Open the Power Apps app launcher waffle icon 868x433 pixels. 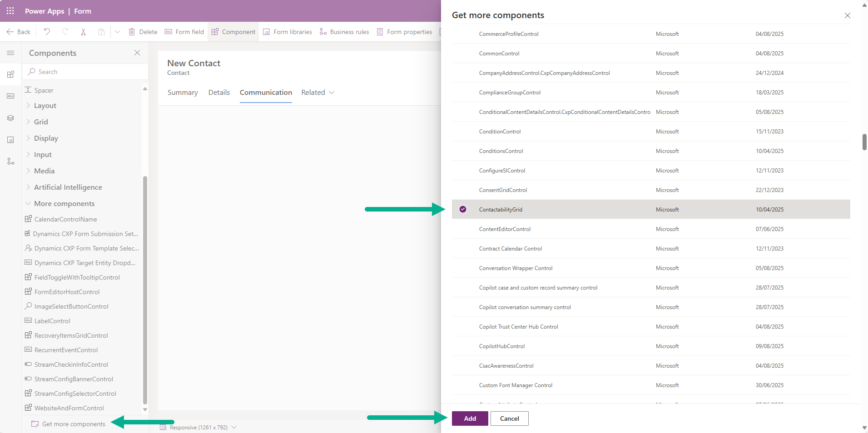[x=10, y=11]
